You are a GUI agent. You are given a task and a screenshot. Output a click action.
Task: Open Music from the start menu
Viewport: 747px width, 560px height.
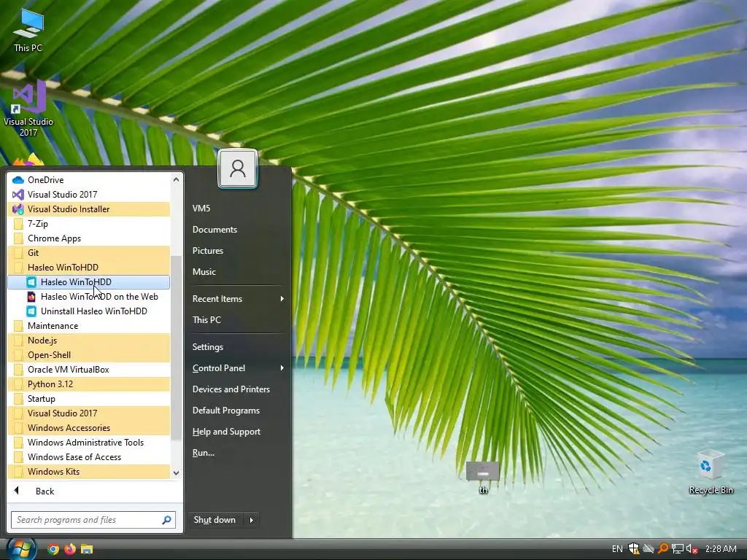[x=238, y=272]
